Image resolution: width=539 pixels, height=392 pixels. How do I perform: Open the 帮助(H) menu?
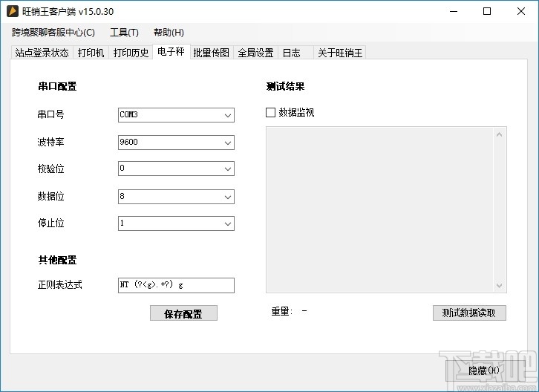[169, 33]
